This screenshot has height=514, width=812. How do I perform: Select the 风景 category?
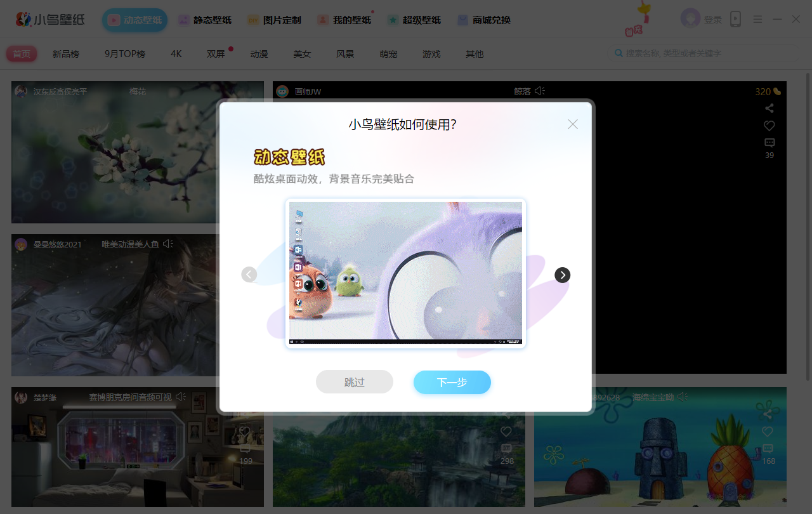[345, 54]
